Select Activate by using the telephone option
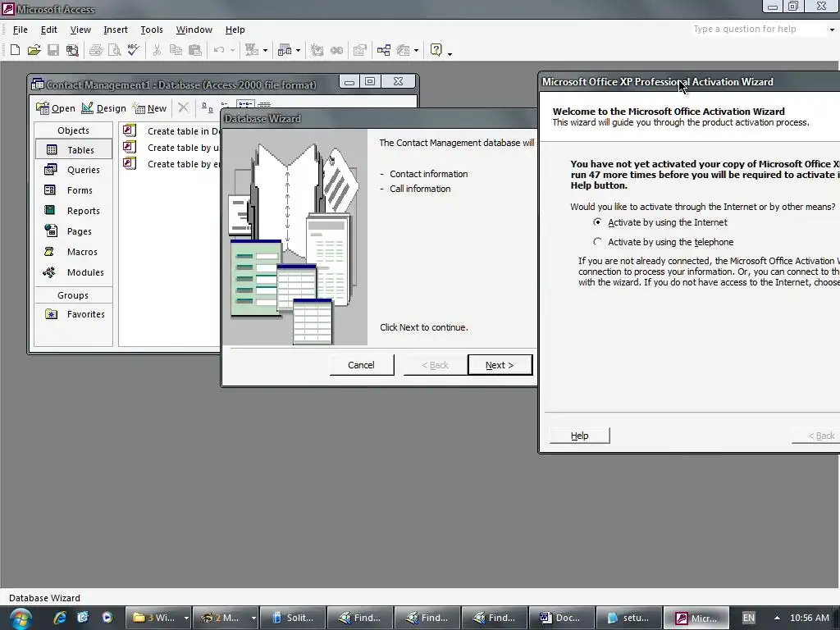The height and width of the screenshot is (630, 840). coord(663,242)
